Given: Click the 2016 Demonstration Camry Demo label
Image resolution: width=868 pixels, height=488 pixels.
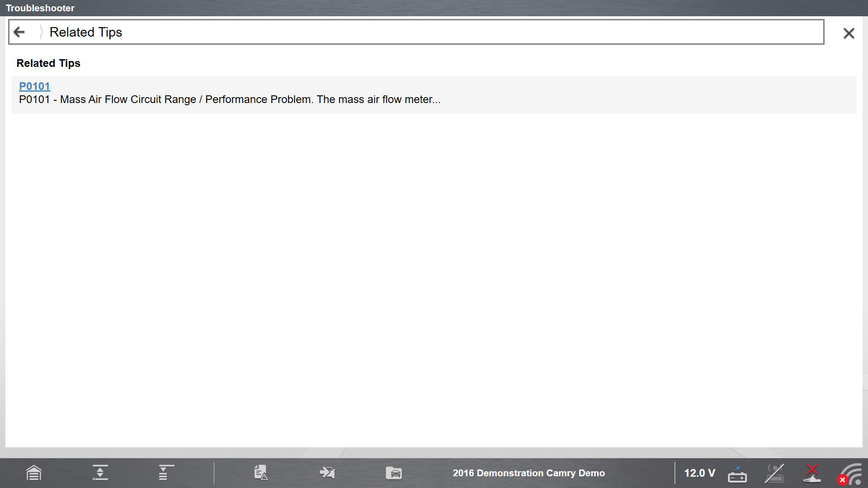Looking at the screenshot, I should click(x=528, y=473).
